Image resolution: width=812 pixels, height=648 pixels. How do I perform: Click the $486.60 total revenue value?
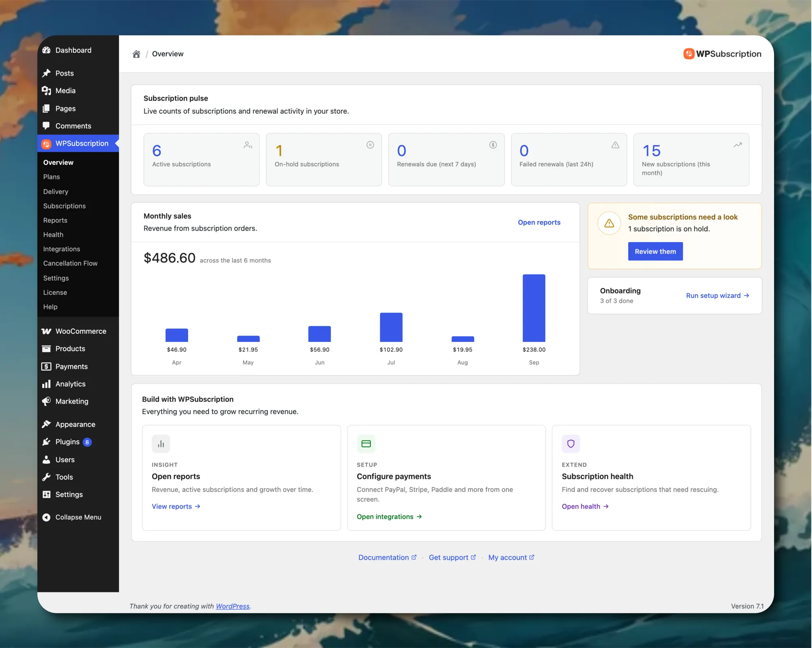click(x=169, y=258)
